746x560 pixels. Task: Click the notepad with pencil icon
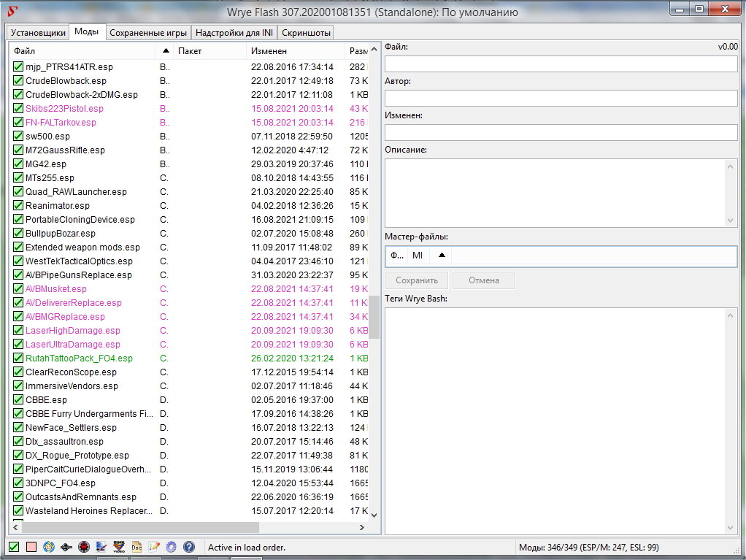[154, 547]
